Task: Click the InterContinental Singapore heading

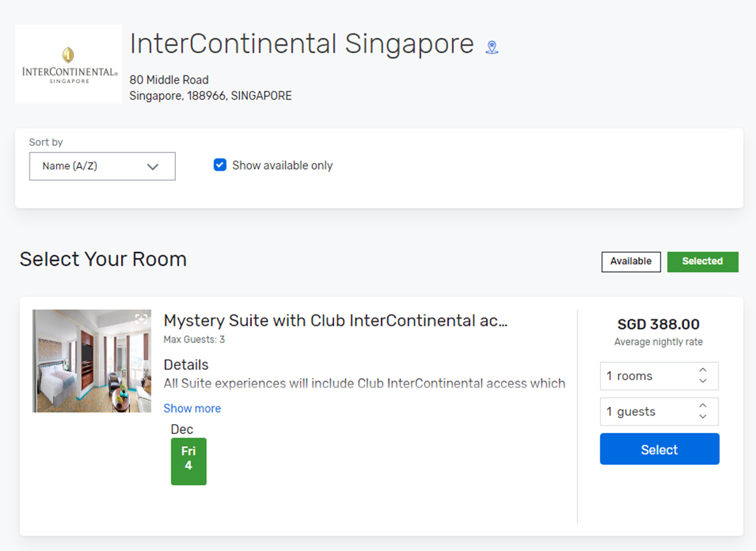Action: [x=302, y=44]
